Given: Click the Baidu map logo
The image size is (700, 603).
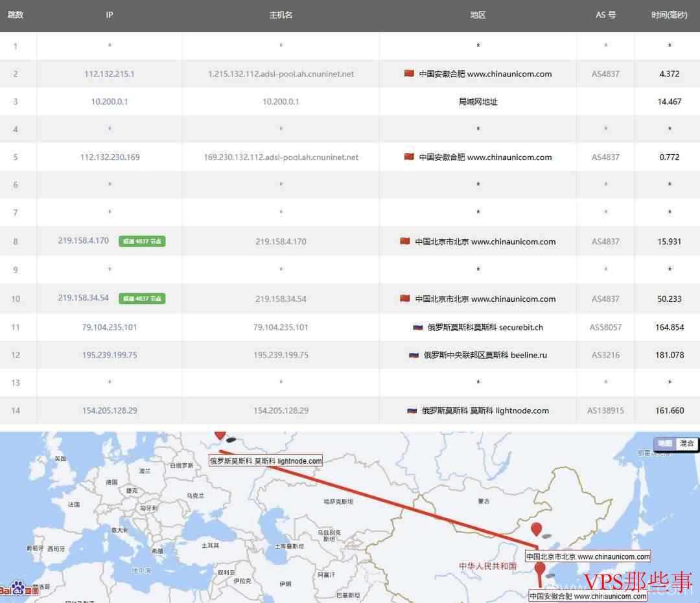Looking at the screenshot, I should point(19,589).
